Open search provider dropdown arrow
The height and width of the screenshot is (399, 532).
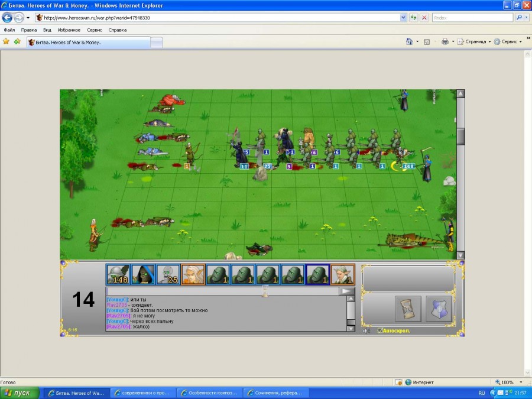(x=526, y=18)
